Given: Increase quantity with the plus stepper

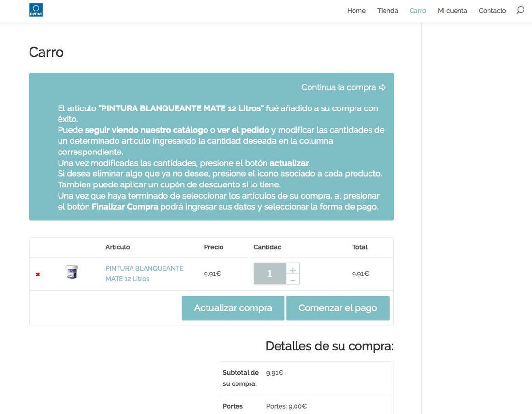Looking at the screenshot, I should click(293, 270).
